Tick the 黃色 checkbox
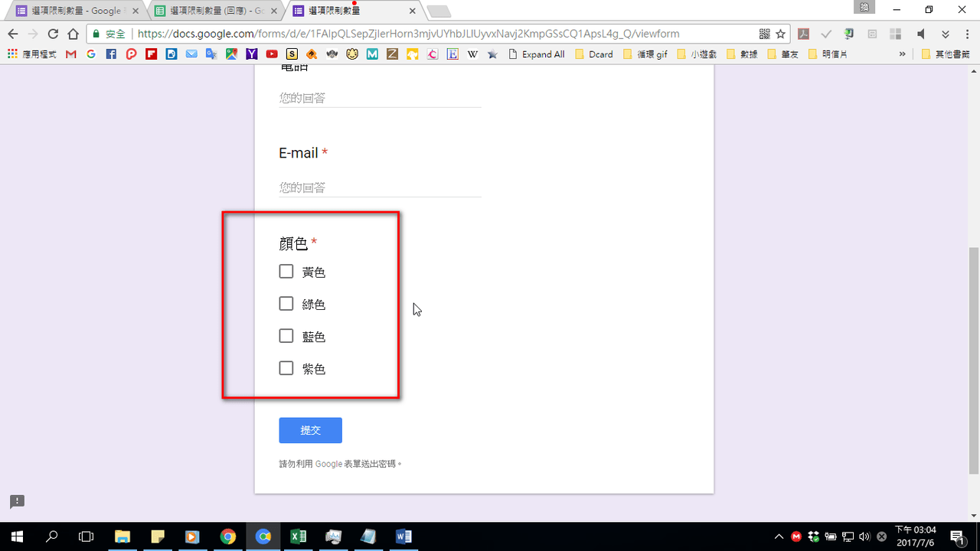980x551 pixels. coord(286,272)
